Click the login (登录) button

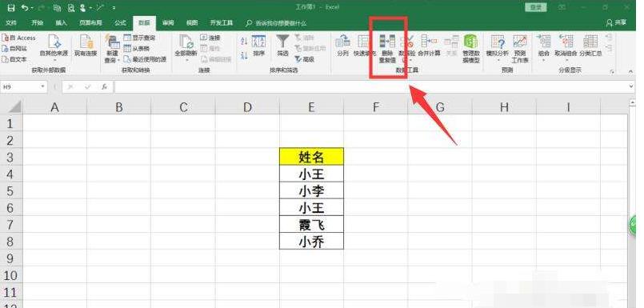point(536,7)
